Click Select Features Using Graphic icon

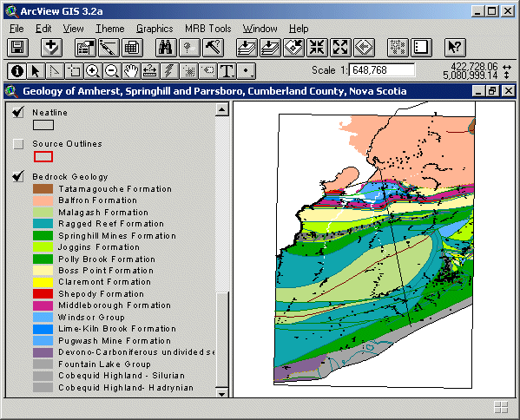coord(398,48)
